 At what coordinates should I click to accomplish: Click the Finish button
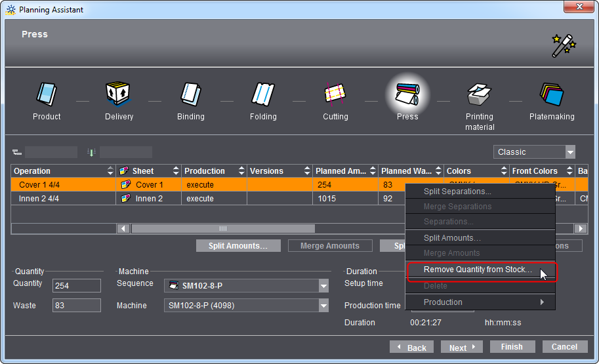click(512, 347)
